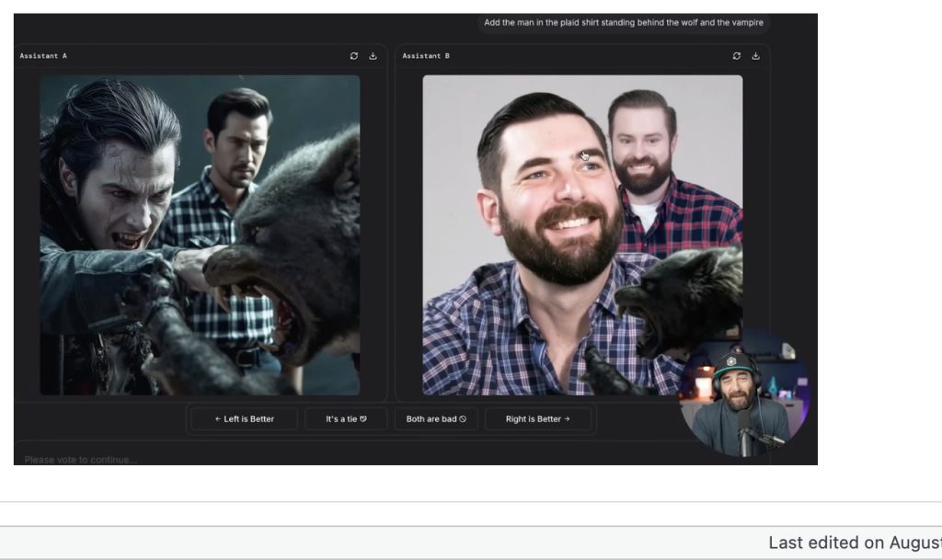Screen dimensions: 942x560
Task: Mark 'Both are bad'
Action: coord(436,418)
